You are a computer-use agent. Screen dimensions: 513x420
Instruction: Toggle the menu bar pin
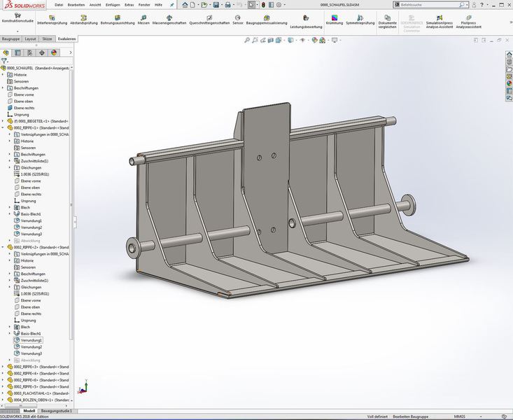(x=171, y=5)
